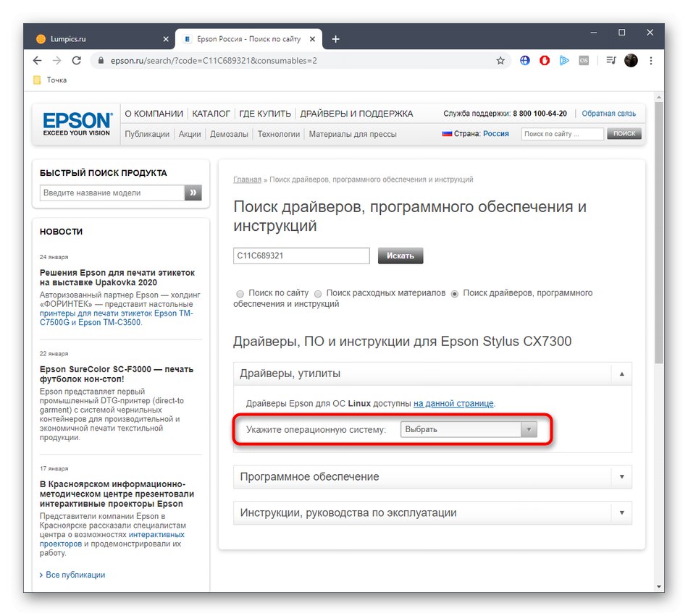
Task: Click the scrollbar down arrow
Action: [658, 586]
